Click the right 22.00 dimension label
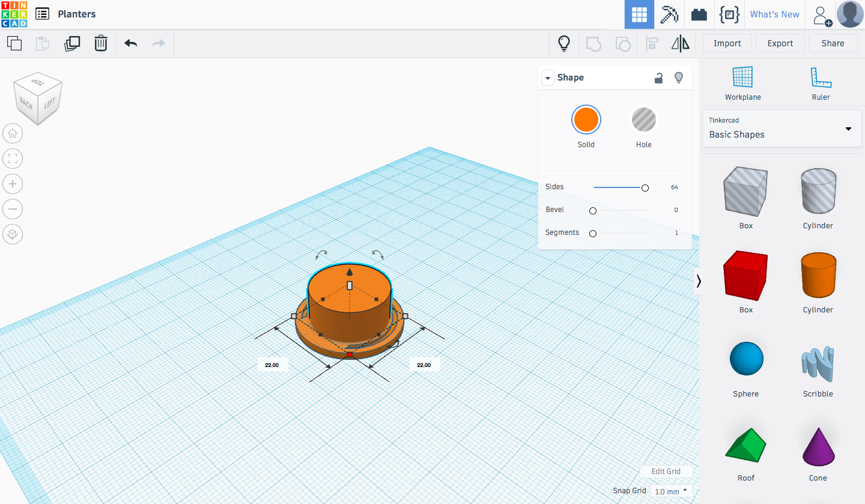Viewport: 865px width, 504px height. [424, 365]
